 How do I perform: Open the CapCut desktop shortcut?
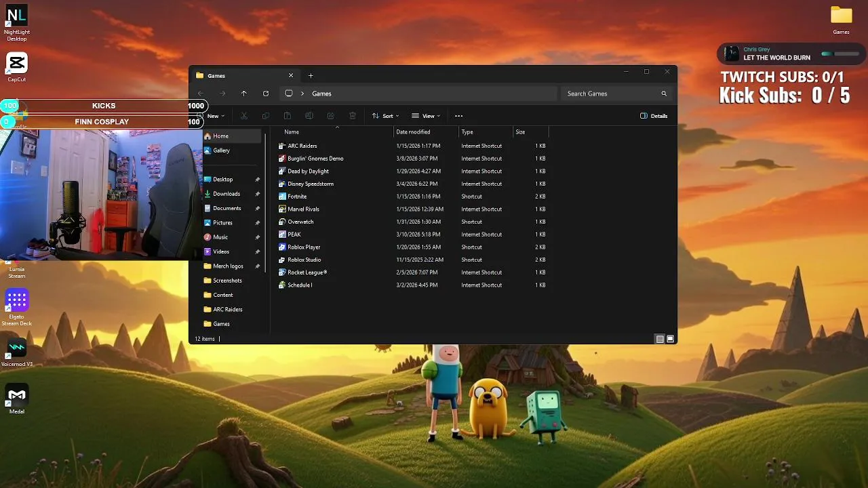(17, 67)
